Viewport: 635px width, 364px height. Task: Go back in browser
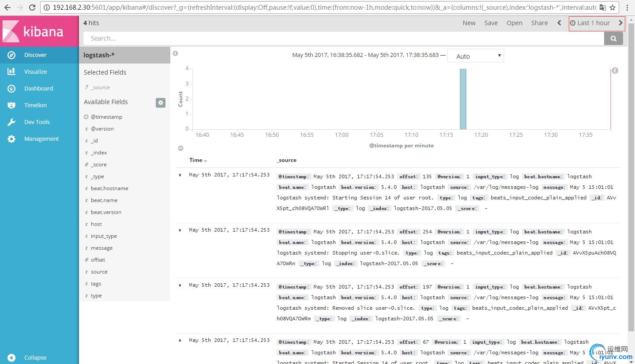coord(8,8)
